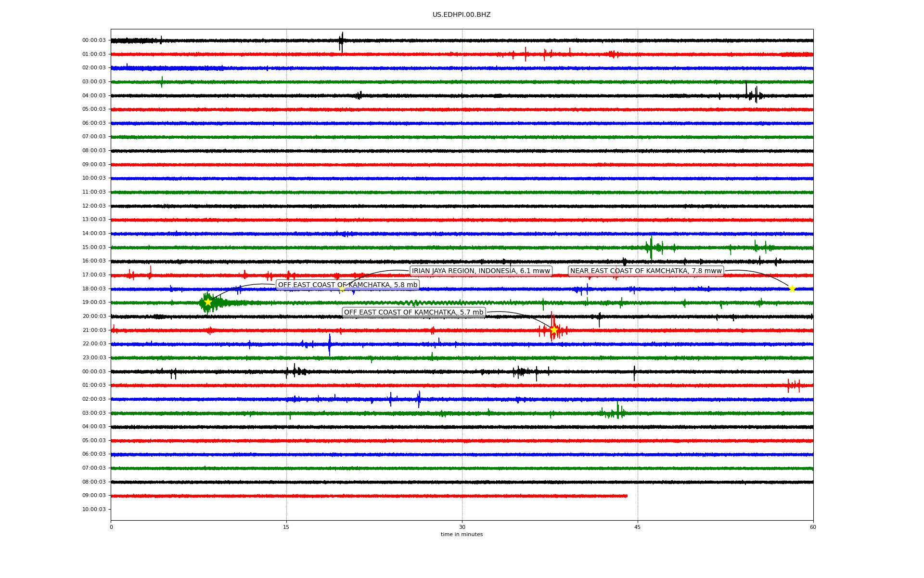Click the large spike on the first black trace
This screenshot has width=924, height=578.
tap(341, 41)
